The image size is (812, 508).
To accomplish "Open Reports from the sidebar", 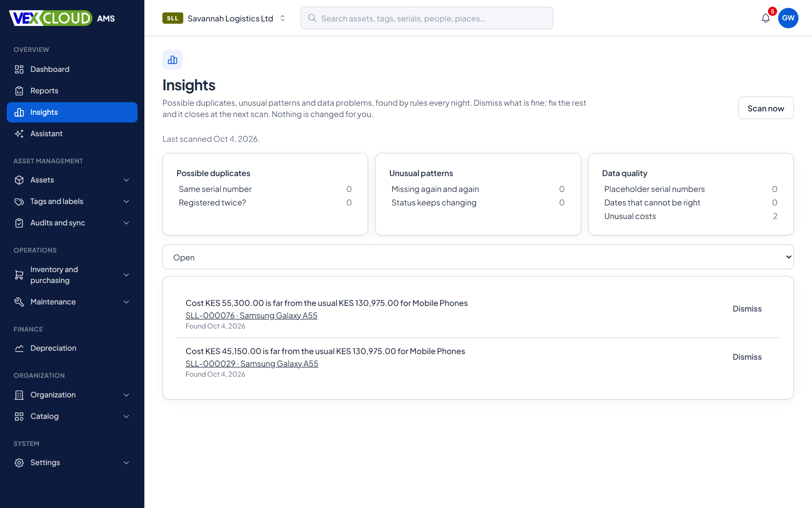I will point(72,91).
